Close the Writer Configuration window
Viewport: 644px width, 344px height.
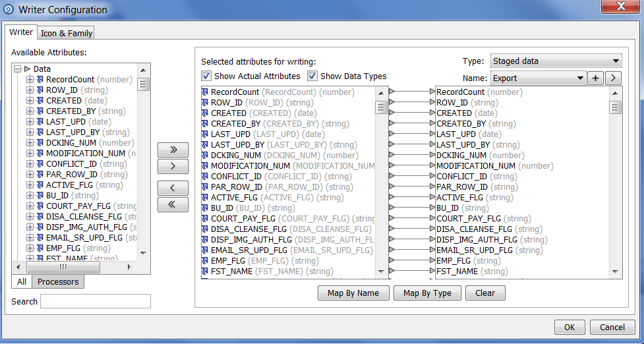622,6
